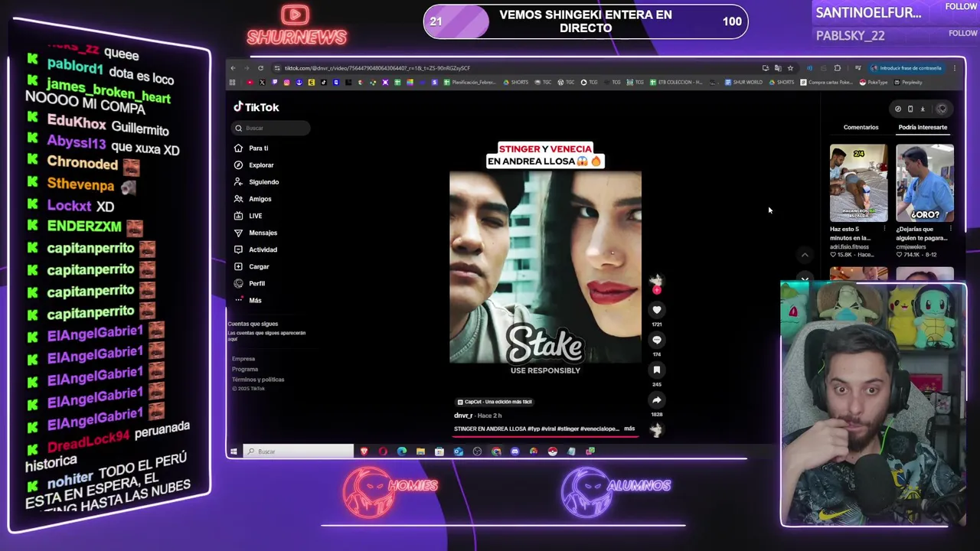Open Chrome from taskbar
The width and height of the screenshot is (980, 551).
(496, 452)
